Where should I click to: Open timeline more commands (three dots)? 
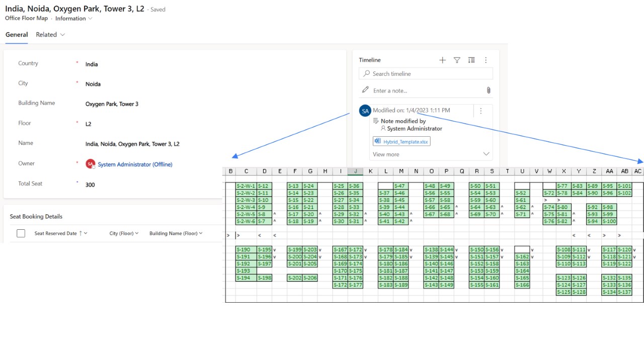486,60
